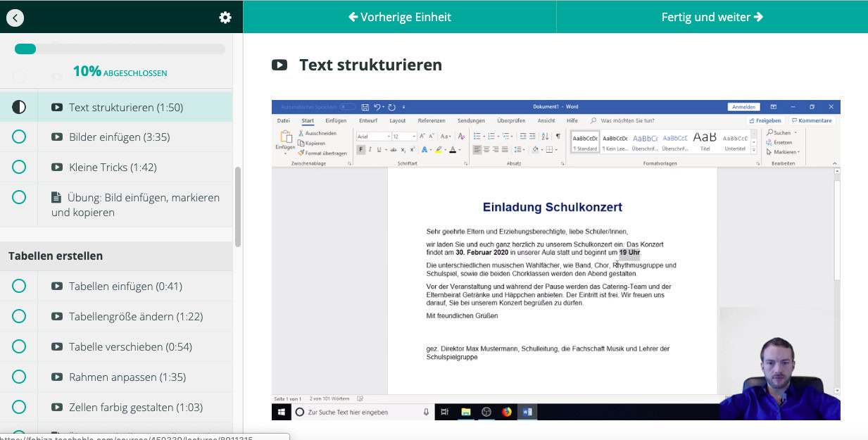868x440 pixels.
Task: Click the Fertig und weiter button
Action: point(712,16)
